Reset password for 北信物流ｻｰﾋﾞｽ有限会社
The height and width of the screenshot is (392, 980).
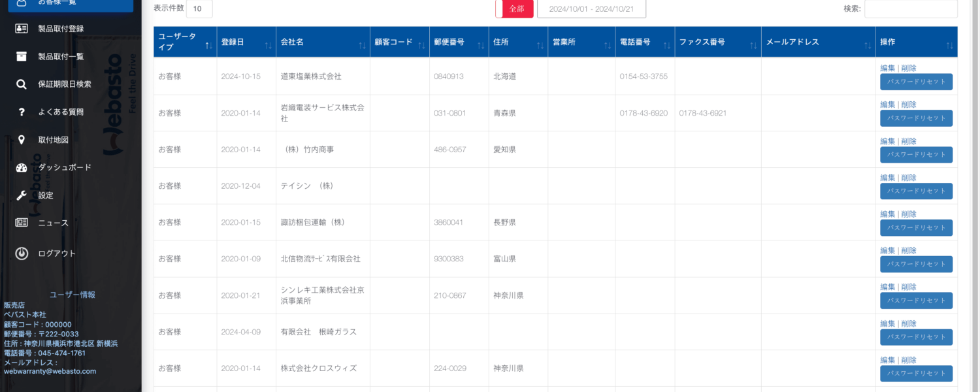tap(916, 265)
